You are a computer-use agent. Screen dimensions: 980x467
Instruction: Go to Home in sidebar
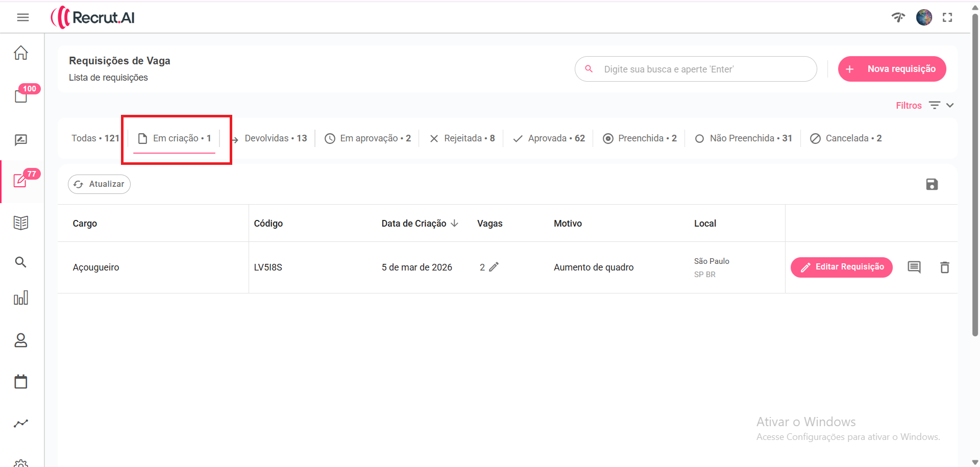point(21,53)
